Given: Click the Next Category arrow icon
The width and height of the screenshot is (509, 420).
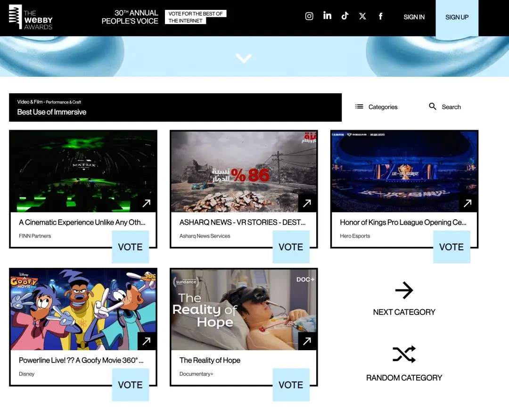Looking at the screenshot, I should click(x=404, y=290).
